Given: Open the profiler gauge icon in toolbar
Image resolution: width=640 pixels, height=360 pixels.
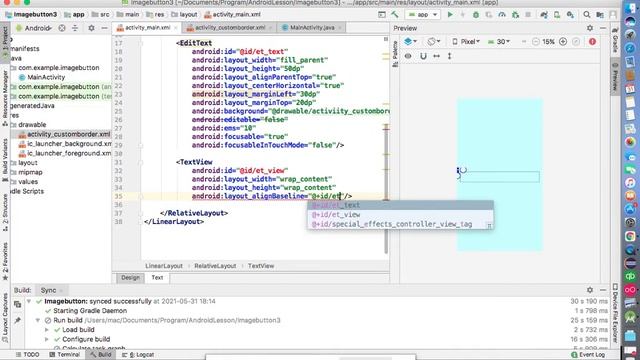Looking at the screenshot, I should coord(502,15).
